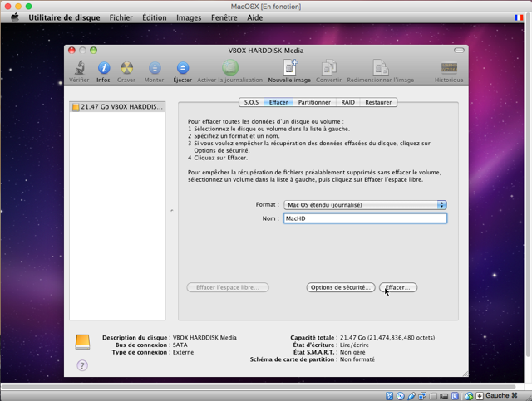Open the help question mark button
The width and height of the screenshot is (532, 401).
pos(82,365)
